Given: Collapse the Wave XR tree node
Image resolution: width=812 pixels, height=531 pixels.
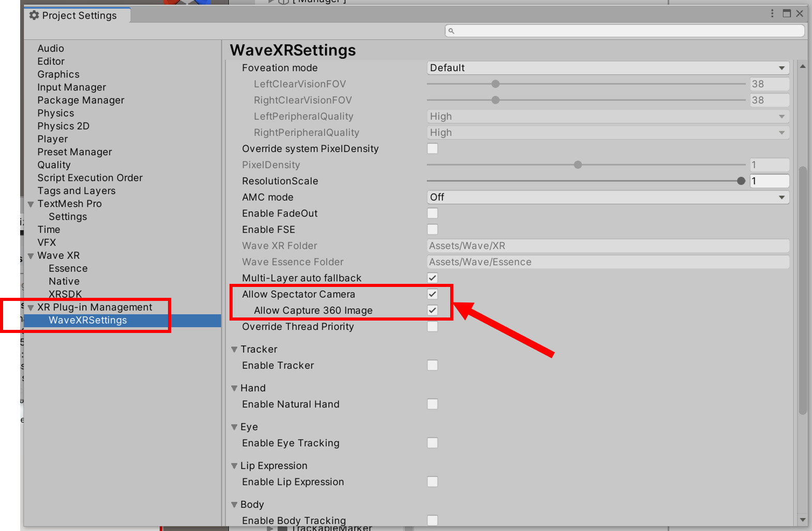Looking at the screenshot, I should coord(30,256).
